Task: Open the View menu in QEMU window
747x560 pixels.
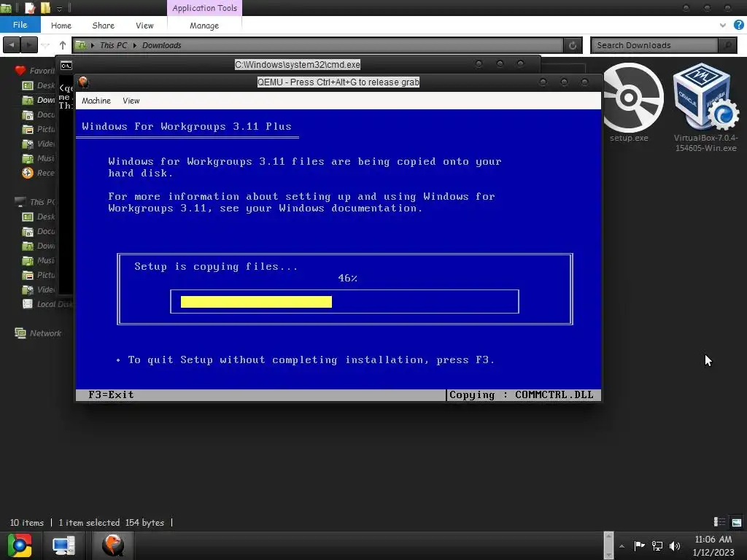Action: (x=131, y=101)
